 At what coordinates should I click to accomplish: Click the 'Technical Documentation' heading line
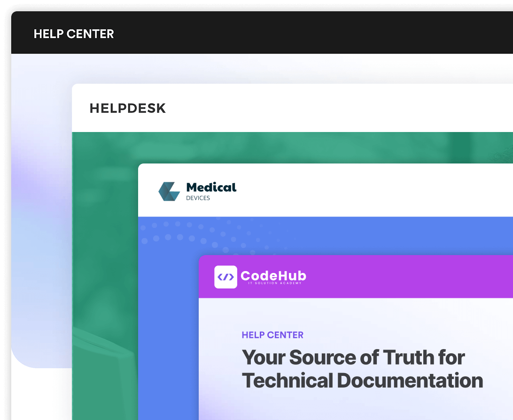(x=362, y=381)
